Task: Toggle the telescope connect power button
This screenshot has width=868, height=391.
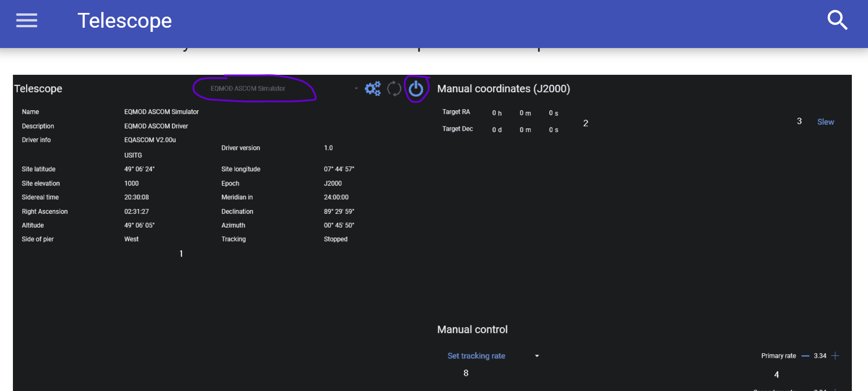Action: pos(416,89)
